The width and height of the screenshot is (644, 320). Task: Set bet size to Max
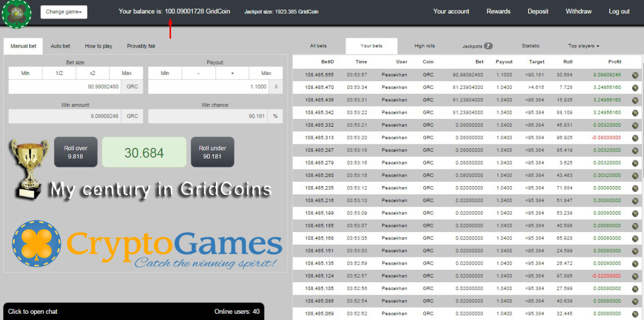pyautogui.click(x=127, y=73)
